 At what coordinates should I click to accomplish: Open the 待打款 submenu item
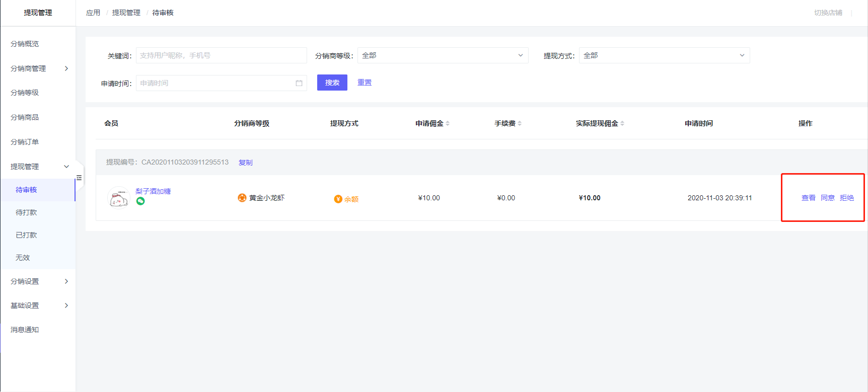click(x=26, y=212)
